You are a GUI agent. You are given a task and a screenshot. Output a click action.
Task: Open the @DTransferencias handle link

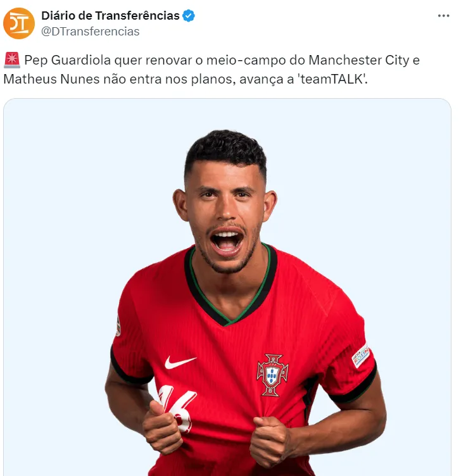90,32
